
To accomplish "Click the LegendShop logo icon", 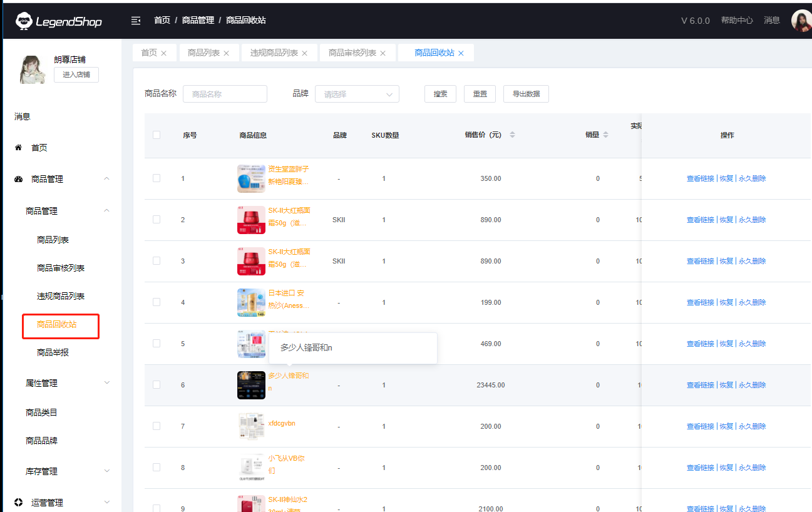I will 23,21.
